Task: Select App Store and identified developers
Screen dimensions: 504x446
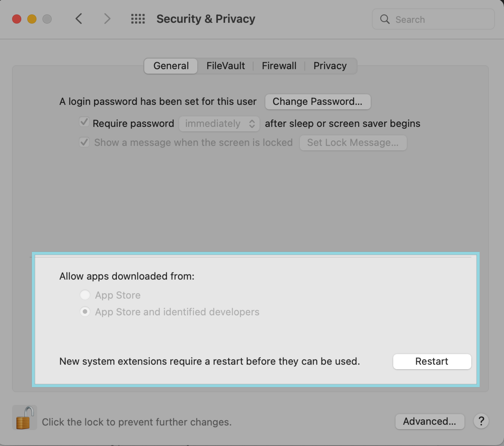Action: pyautogui.click(x=85, y=312)
